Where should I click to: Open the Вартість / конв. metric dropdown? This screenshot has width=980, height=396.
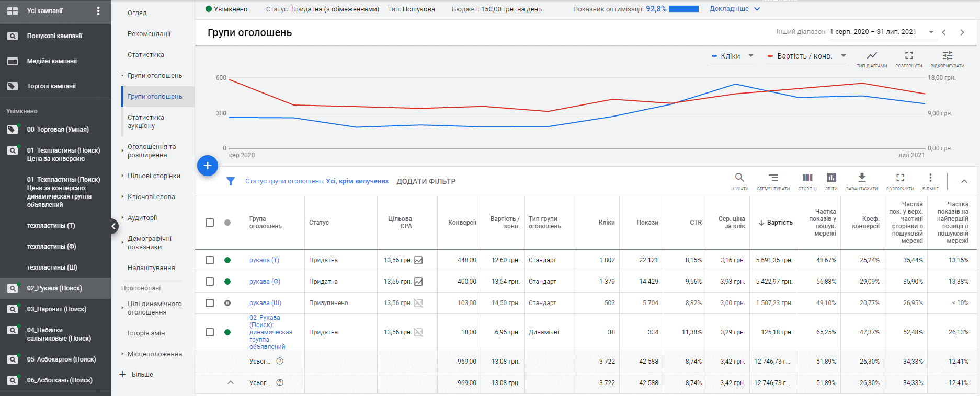806,56
